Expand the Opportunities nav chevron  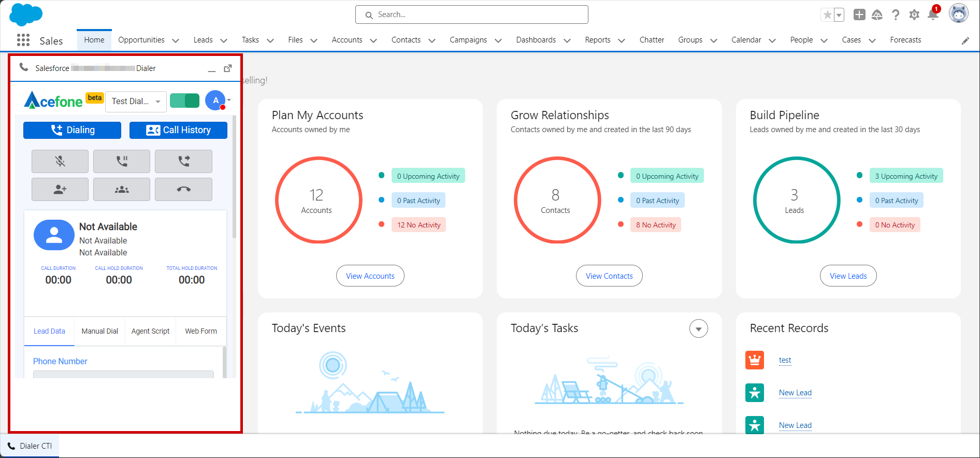pyautogui.click(x=176, y=40)
